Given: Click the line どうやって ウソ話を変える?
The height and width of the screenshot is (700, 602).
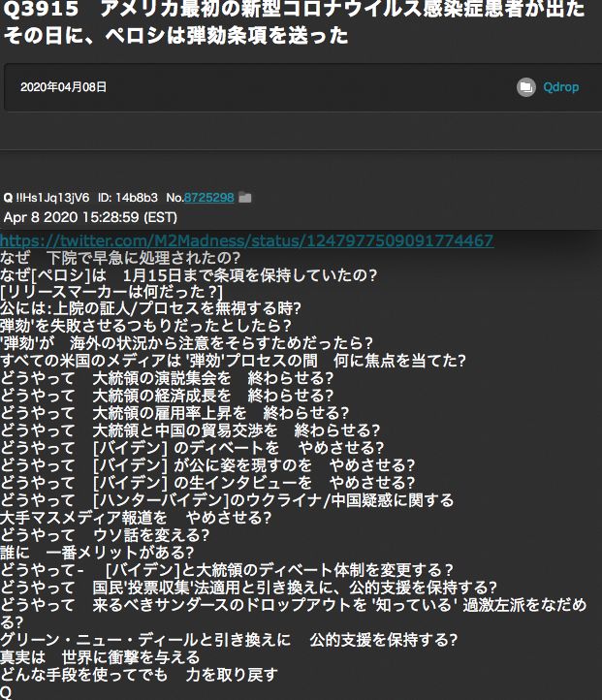Looking at the screenshot, I should (x=105, y=535).
